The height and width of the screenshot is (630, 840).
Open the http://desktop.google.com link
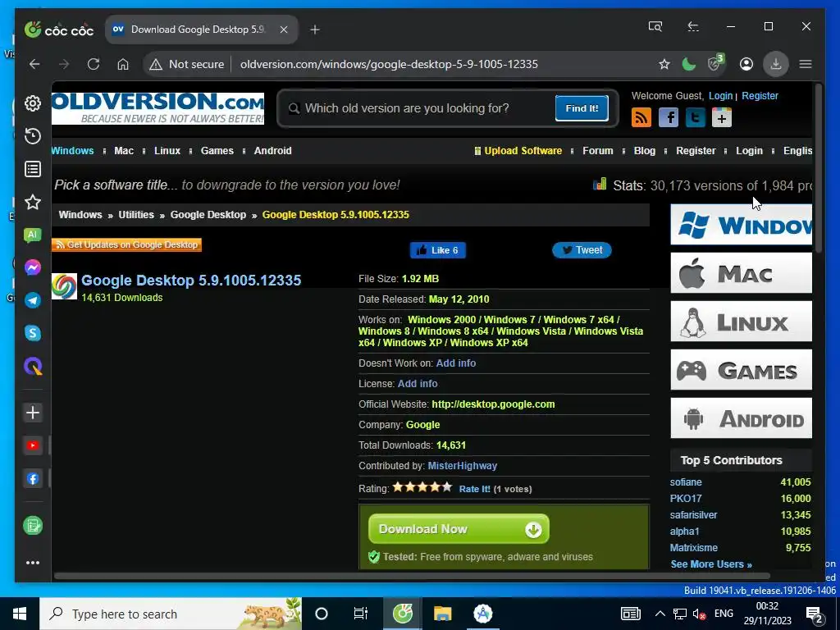click(x=493, y=404)
